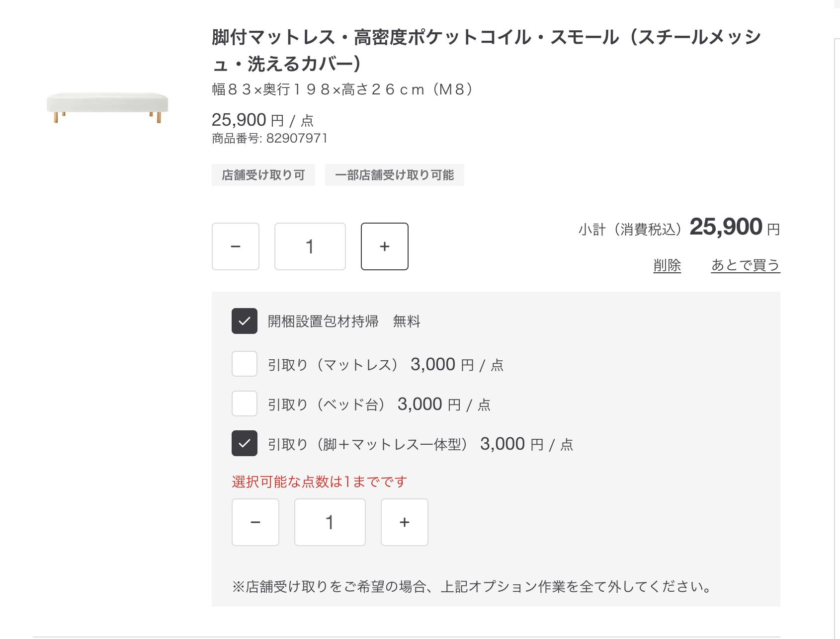Increase the mattress product quantity

pyautogui.click(x=384, y=246)
